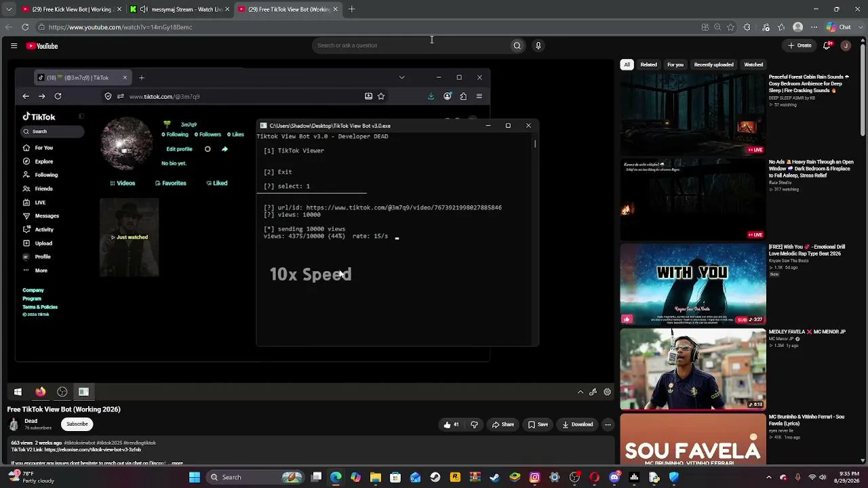Open the Medley Favela video thumbnail
The image size is (868, 488).
[693, 369]
